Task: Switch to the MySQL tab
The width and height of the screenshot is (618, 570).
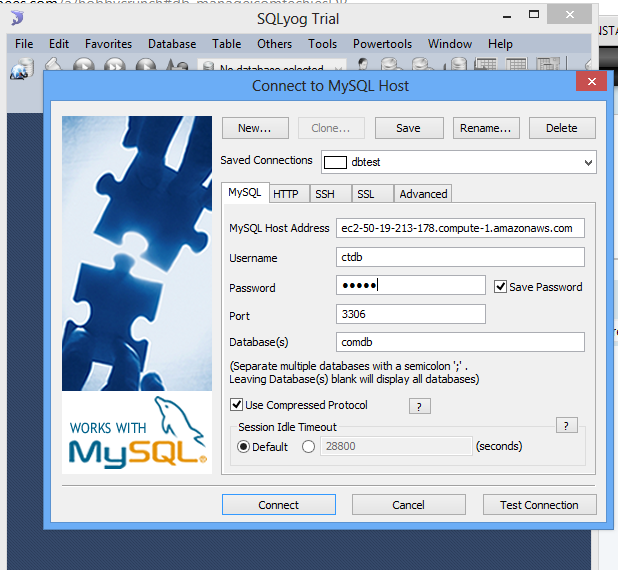Action: click(x=245, y=192)
